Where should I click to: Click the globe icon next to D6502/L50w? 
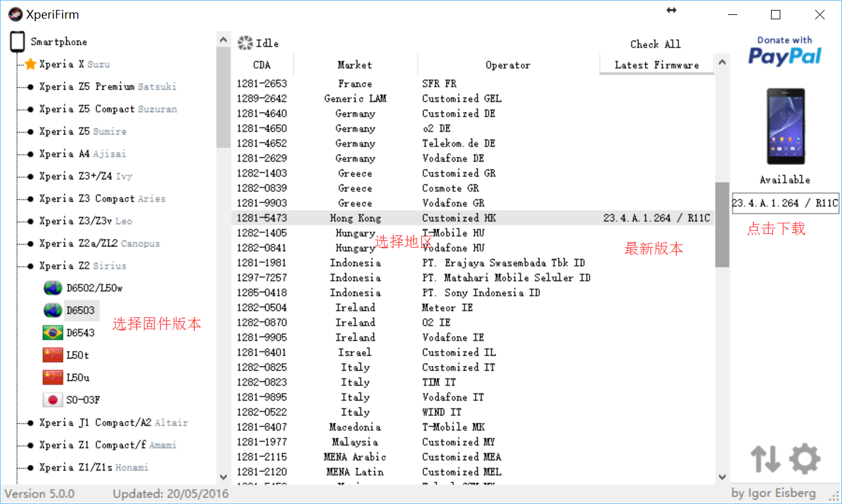coord(53,288)
